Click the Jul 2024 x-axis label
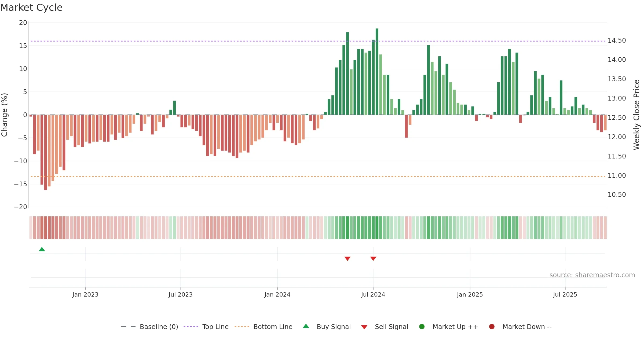 point(373,295)
